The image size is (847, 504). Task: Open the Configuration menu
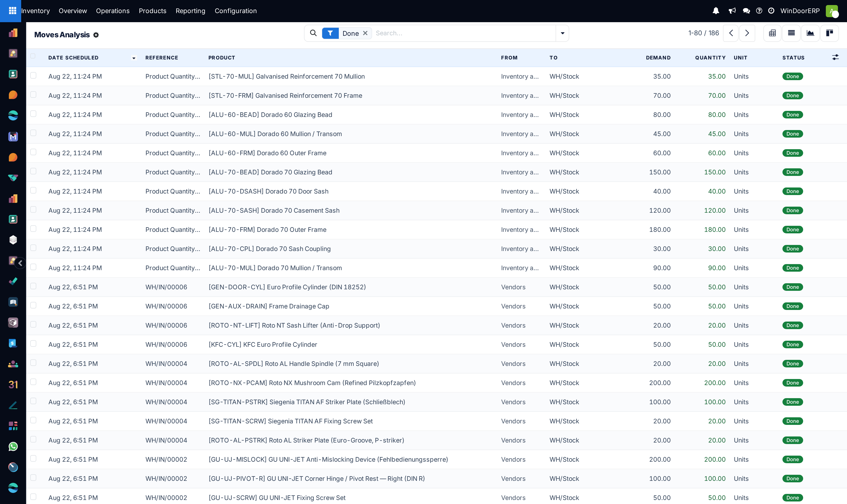(236, 11)
